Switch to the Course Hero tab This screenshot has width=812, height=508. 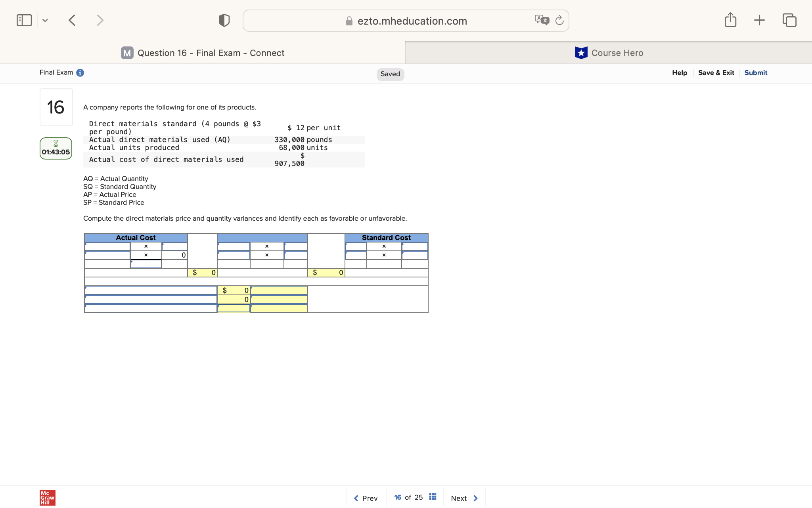coord(609,53)
